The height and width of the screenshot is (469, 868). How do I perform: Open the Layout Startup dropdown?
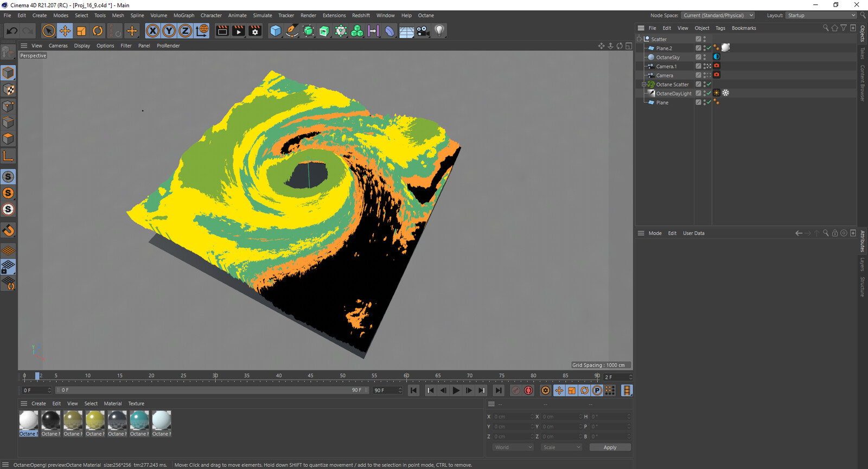pyautogui.click(x=821, y=15)
